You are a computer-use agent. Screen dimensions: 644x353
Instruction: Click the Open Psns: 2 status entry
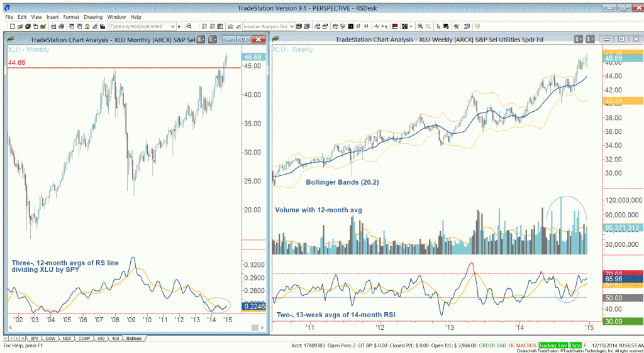point(342,345)
